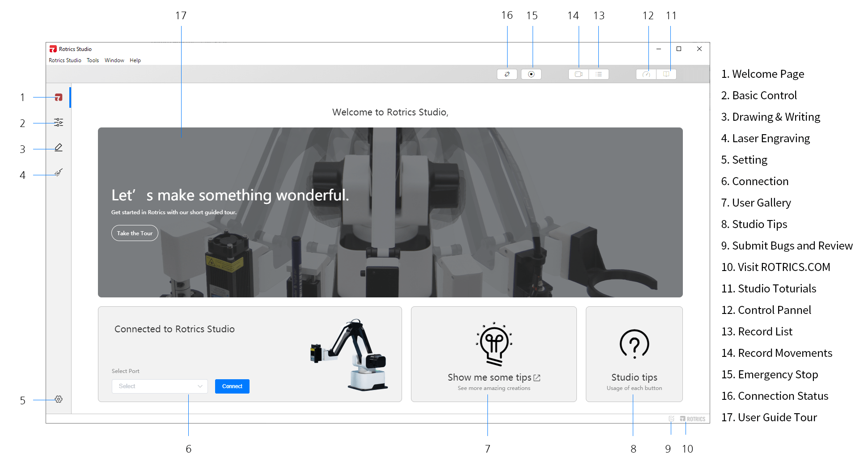The width and height of the screenshot is (868, 466).
Task: Open the Basic Control sliders icon
Action: click(59, 123)
